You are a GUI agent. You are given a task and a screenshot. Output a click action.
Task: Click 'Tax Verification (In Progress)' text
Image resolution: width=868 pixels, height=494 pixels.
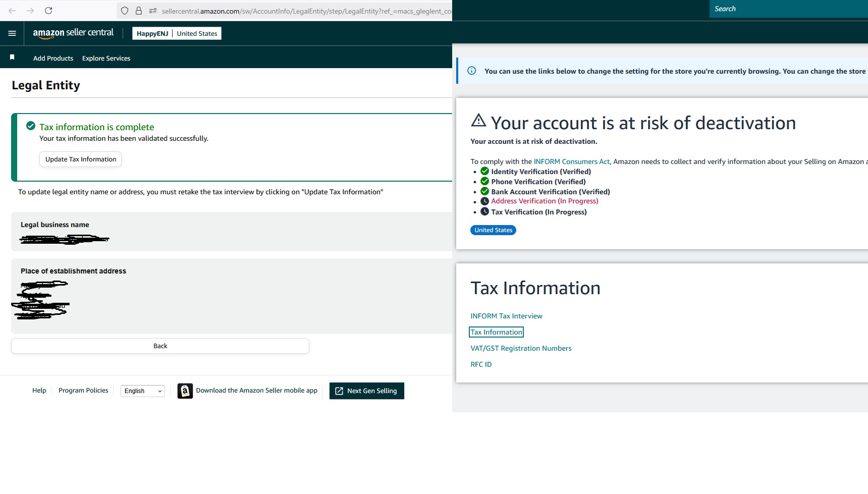coord(539,212)
